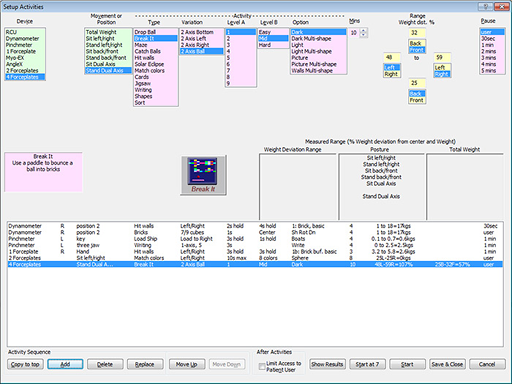This screenshot has height=384, width=512.
Task: Choose Sit Dual Axis movement position
Action: point(100,64)
